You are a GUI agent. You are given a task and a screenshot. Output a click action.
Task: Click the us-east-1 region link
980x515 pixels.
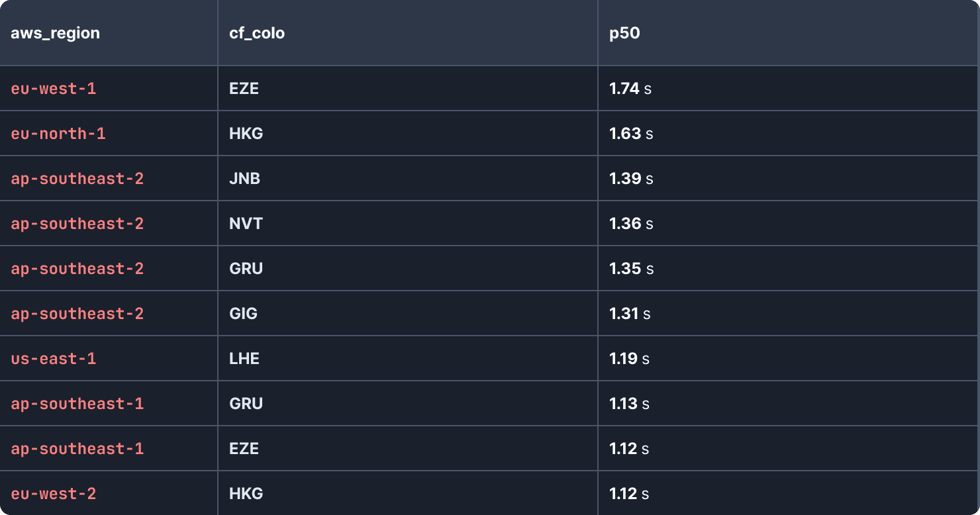click(54, 359)
